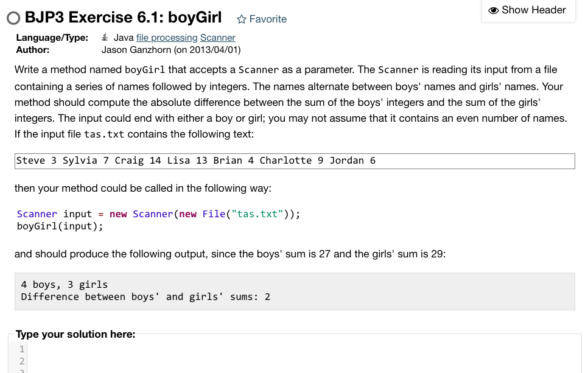Click the expected output panel
The width and height of the screenshot is (588, 373).
[x=295, y=290]
